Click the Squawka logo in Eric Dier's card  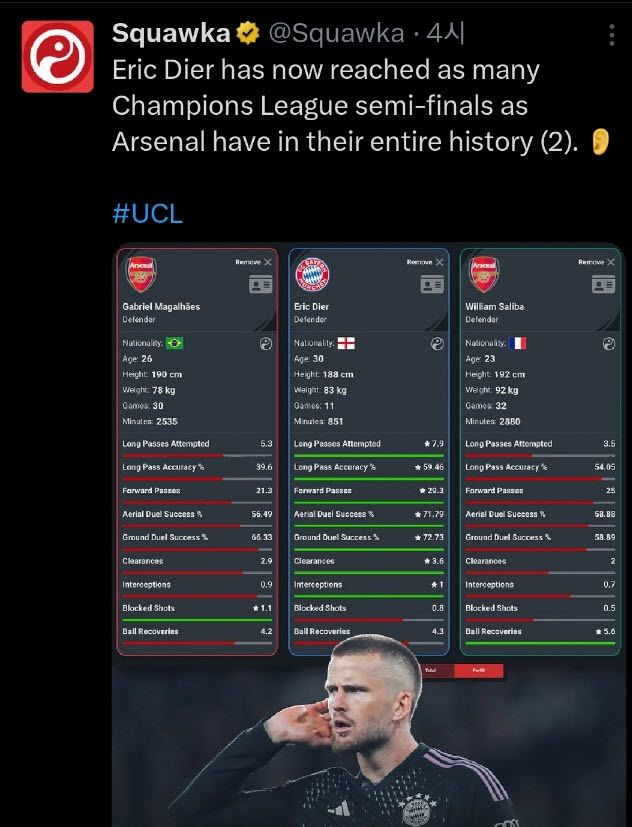437,343
